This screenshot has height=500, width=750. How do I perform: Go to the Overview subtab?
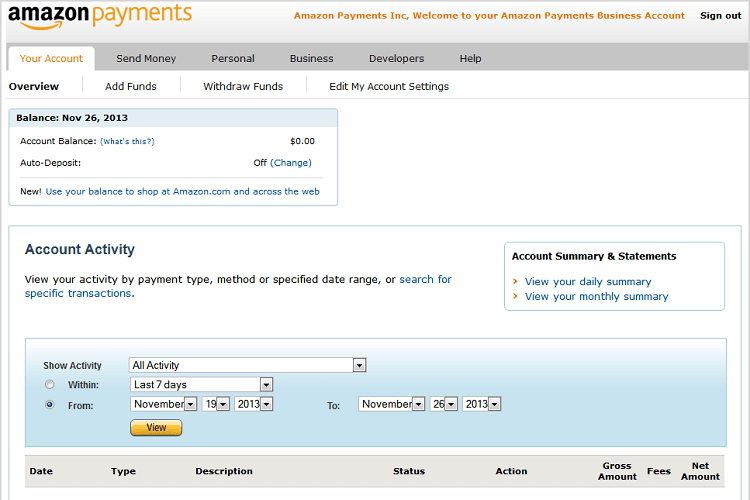click(34, 87)
